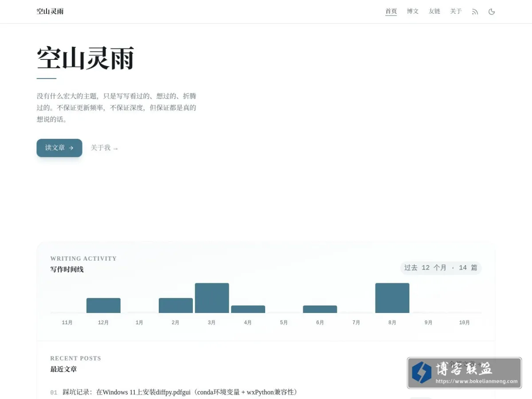Screen dimensions: 532x399
Task: Click the 过去 12 个月 · 14 篇 badge
Action: (x=441, y=268)
